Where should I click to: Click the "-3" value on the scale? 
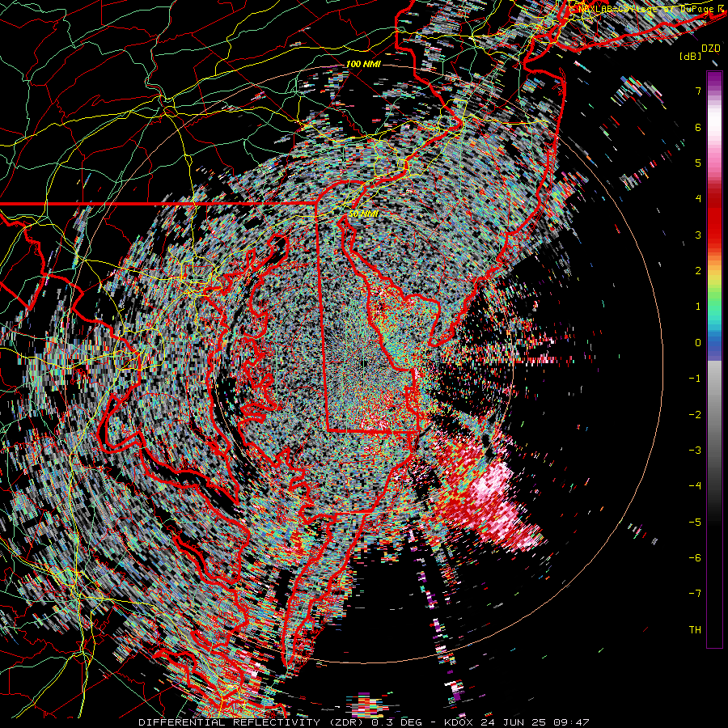pos(695,451)
